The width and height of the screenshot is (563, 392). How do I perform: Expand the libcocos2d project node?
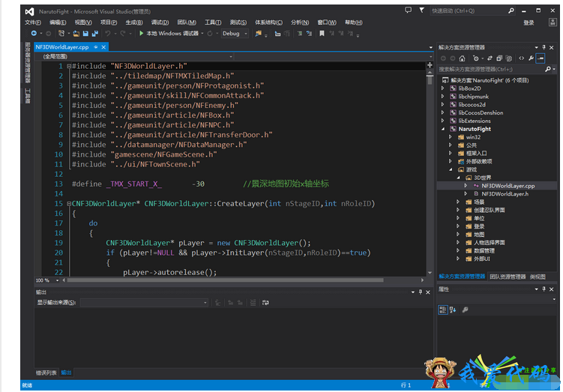pos(443,104)
